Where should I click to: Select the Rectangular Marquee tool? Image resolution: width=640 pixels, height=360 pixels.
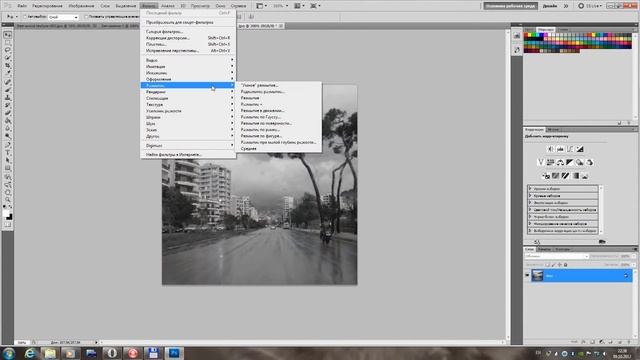coord(7,42)
